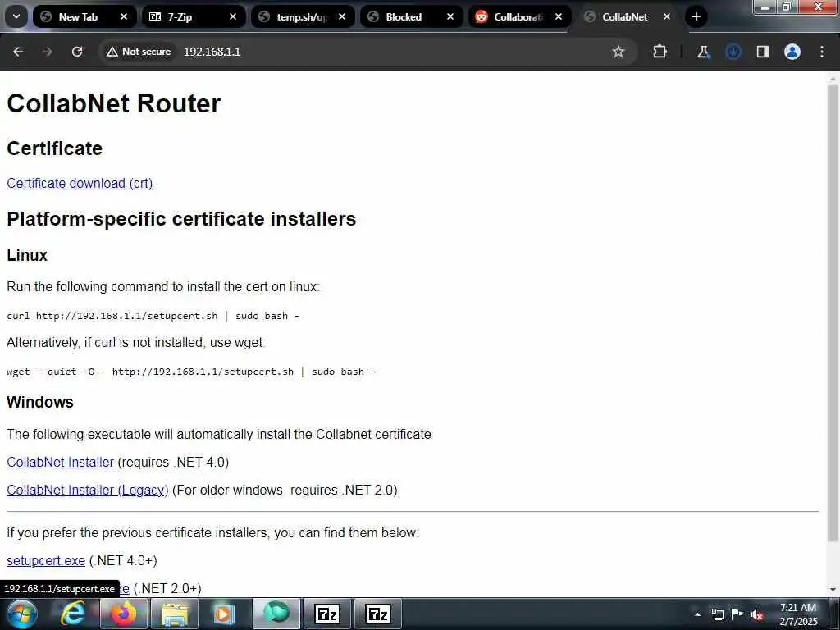Click the Platform-specific certificate installers heading
The image size is (840, 630).
[x=181, y=219]
